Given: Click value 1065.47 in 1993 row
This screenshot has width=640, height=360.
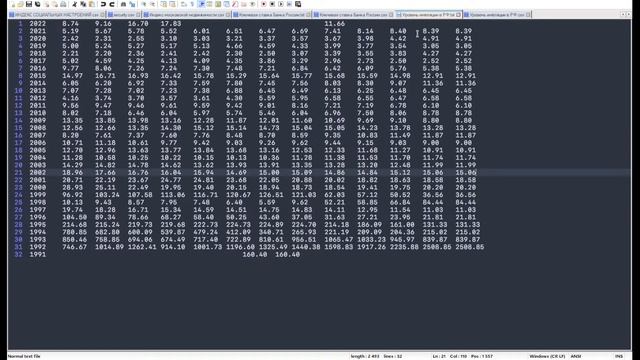Looking at the screenshot, I should pyautogui.click(x=338, y=240).
